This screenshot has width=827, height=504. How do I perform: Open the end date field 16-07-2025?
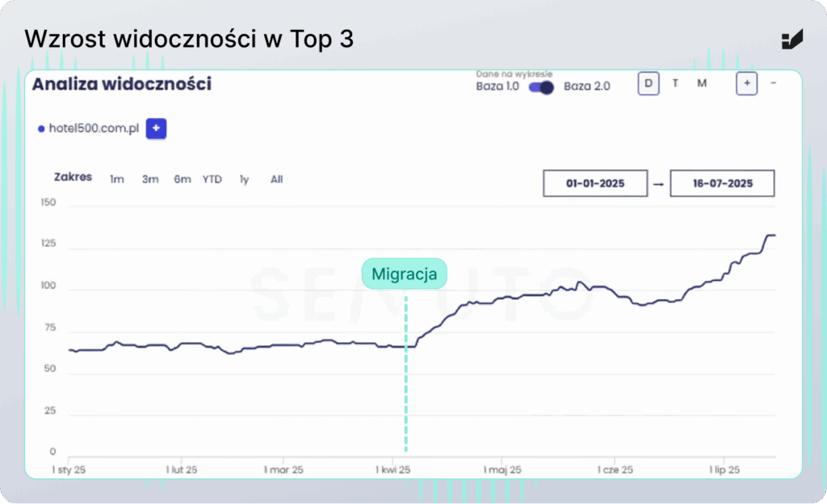722,183
